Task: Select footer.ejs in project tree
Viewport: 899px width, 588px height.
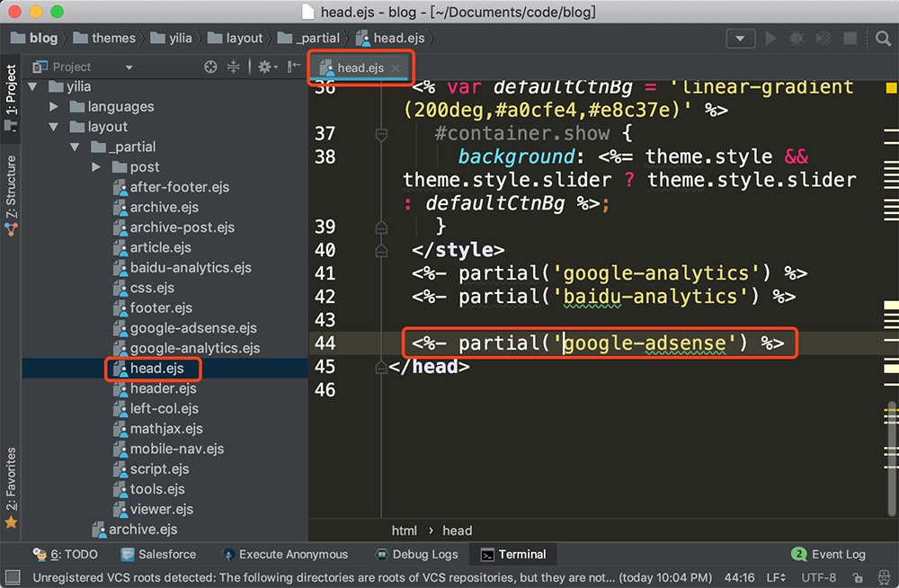Action: (153, 307)
